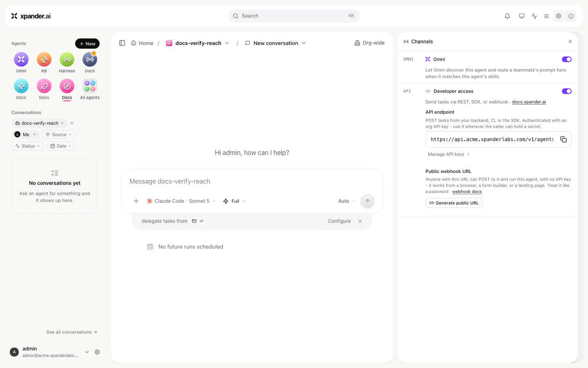The image size is (588, 368).
Task: Open the cyan Docs agent icon
Action: [21, 86]
